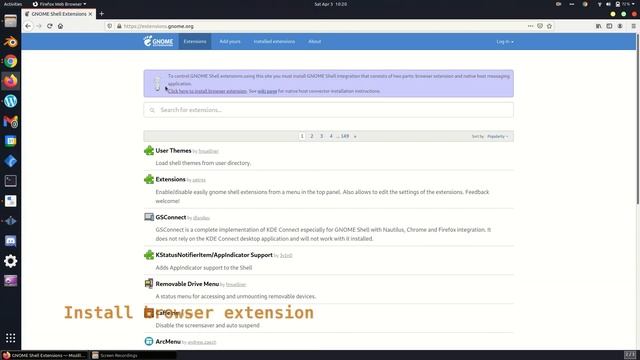Screen dimensions: 640x360
Task: Click the ArcMenu extension icon
Action: 149,341
